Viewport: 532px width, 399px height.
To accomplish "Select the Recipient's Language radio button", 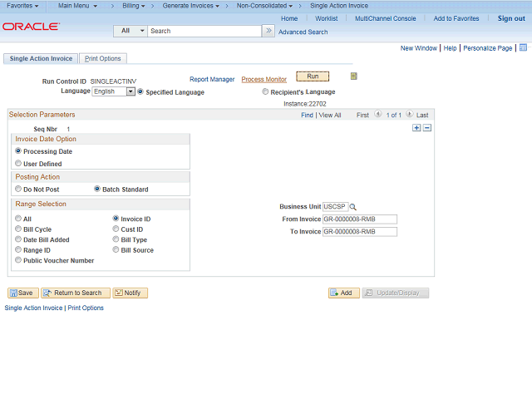I will (x=265, y=91).
